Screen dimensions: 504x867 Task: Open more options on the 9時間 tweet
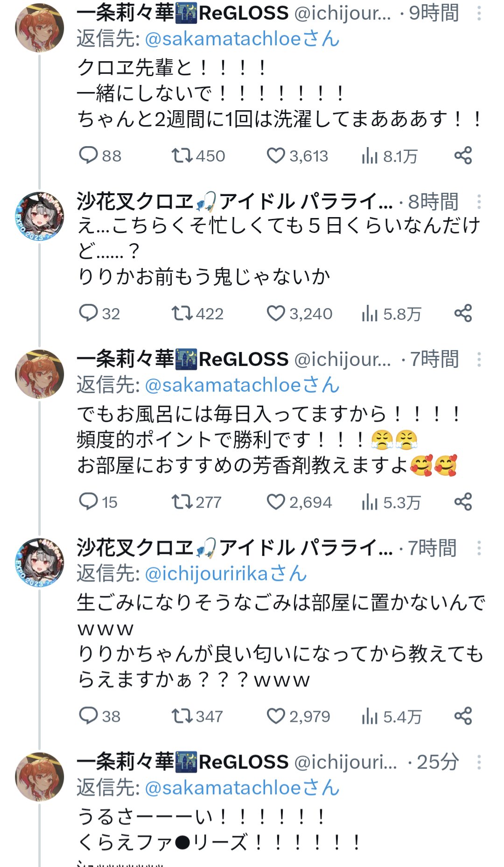(x=479, y=14)
